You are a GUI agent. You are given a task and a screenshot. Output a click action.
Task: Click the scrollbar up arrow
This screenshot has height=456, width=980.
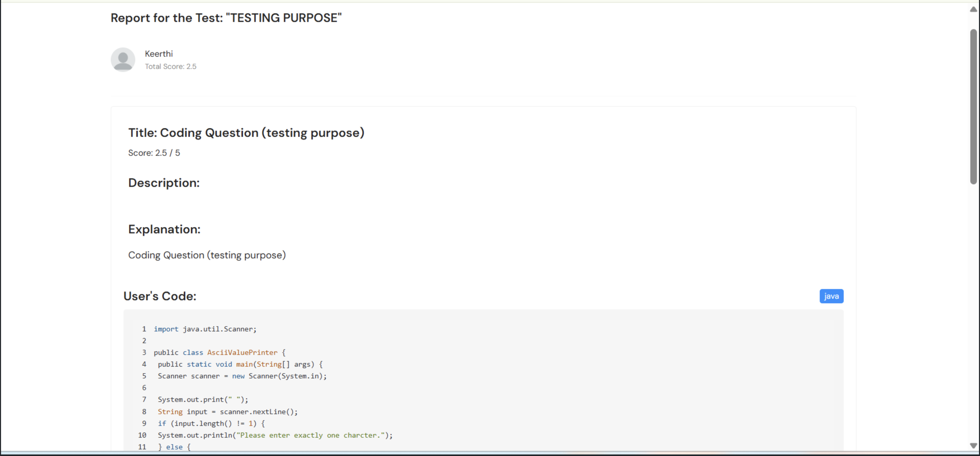coord(973,9)
